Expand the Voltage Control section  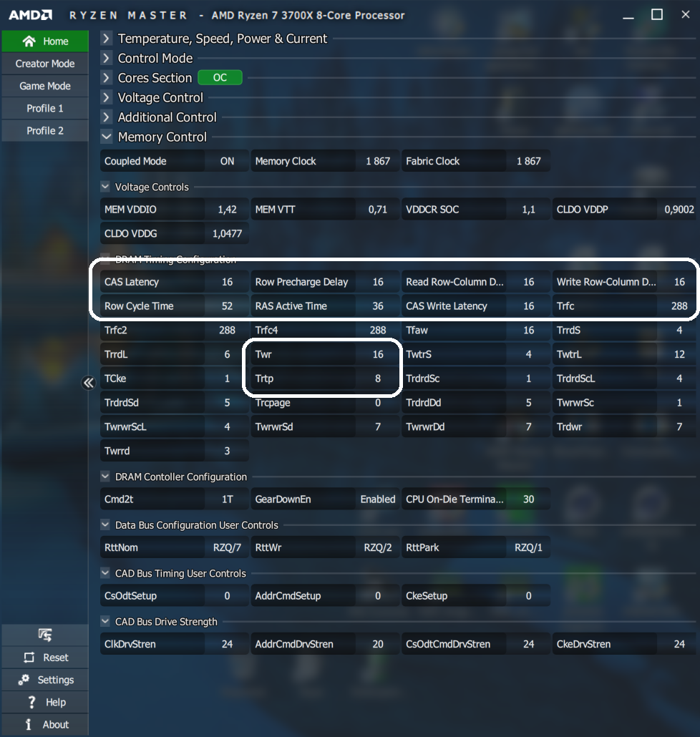[106, 98]
